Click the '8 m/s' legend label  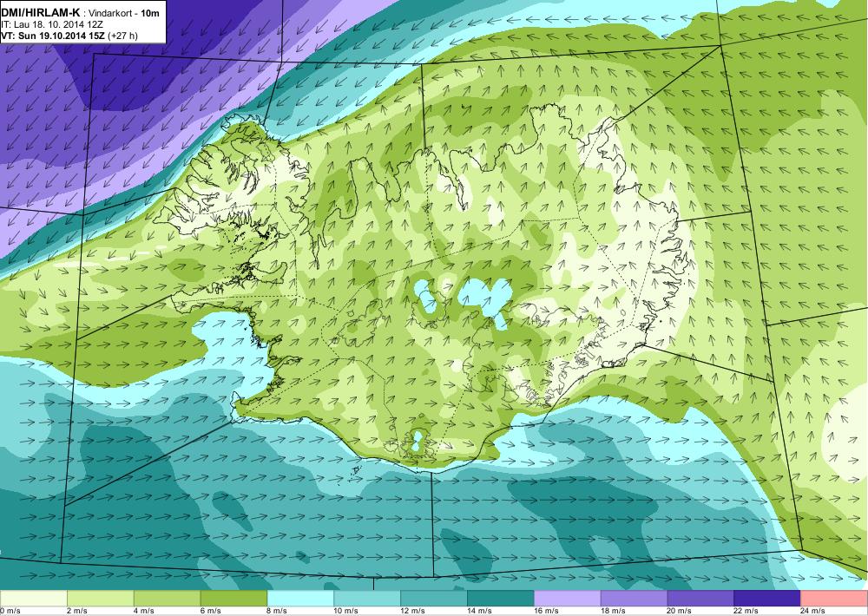coord(278,611)
